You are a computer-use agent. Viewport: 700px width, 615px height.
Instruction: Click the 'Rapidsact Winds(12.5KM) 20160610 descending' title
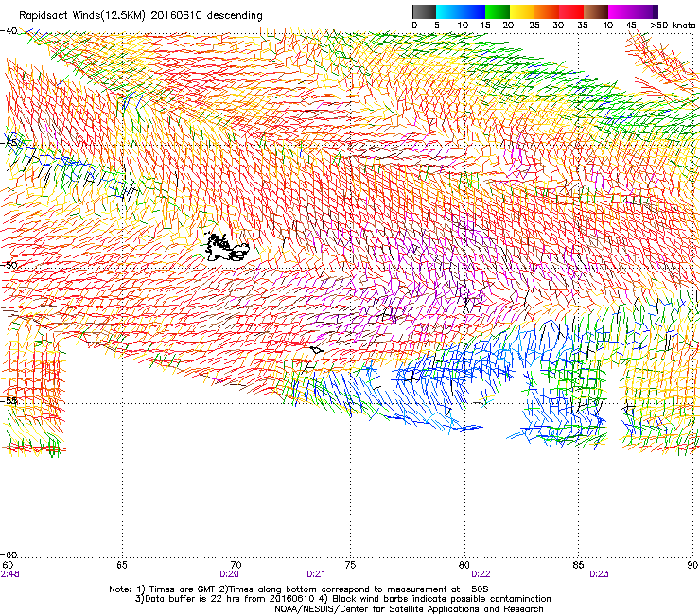click(x=141, y=16)
